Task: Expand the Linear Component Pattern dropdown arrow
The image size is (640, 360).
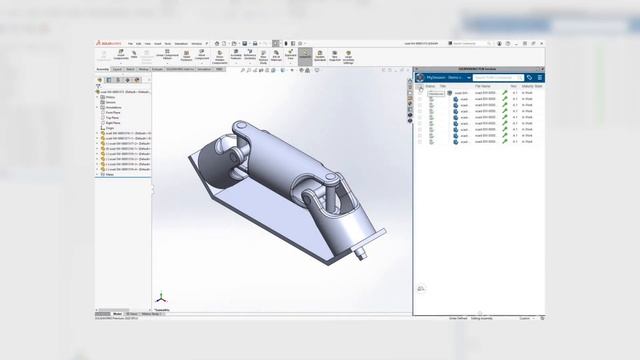Action: [x=167, y=63]
